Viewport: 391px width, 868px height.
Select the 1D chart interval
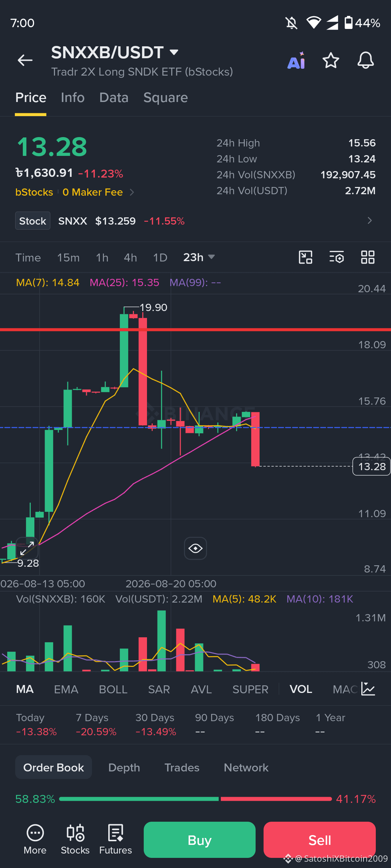coord(160,258)
